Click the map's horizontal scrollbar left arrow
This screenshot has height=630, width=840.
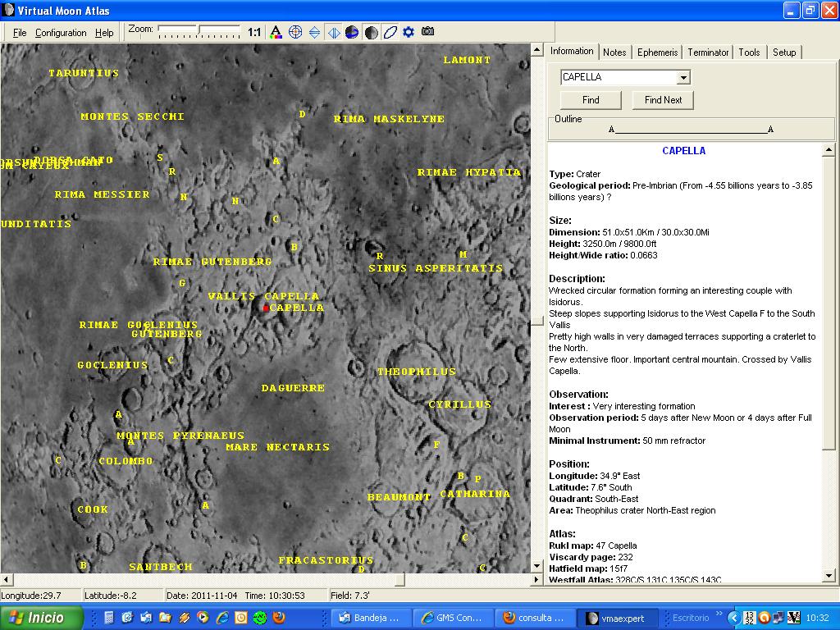(x=6, y=580)
